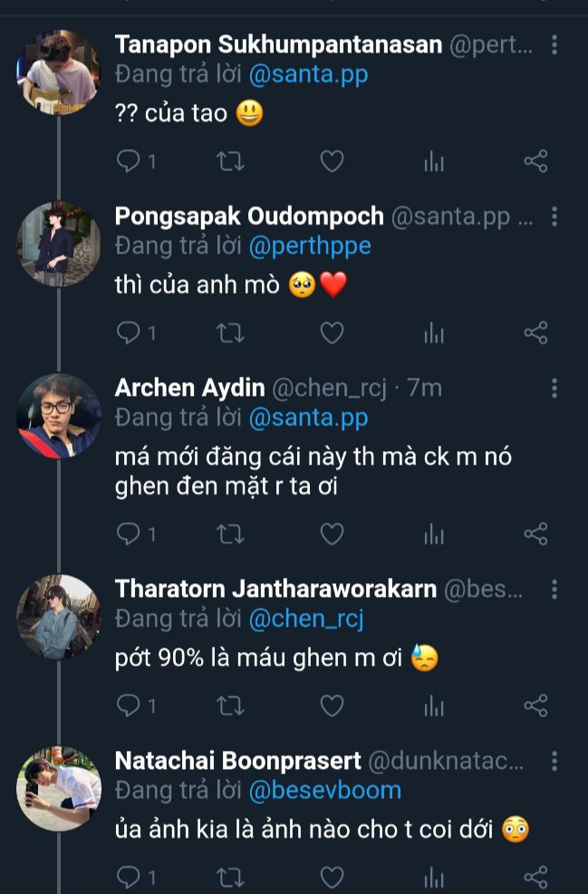Open more options for Natachai Boonprasert's tweet

(x=554, y=761)
